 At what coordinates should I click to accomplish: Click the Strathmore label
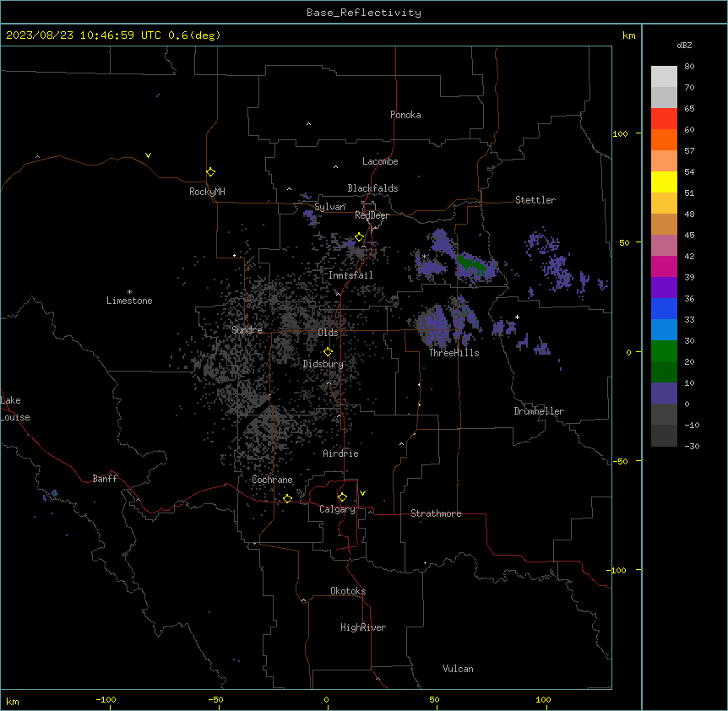(436, 513)
